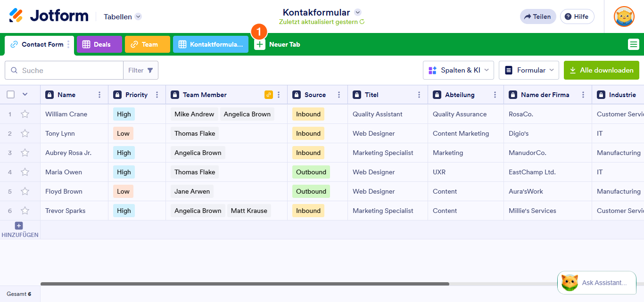Click Matt Krause team member chip
Viewport: 644px width, 302px height.
point(249,211)
